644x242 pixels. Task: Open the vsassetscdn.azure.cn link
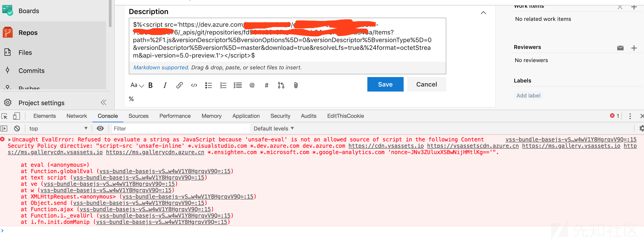point(473,146)
